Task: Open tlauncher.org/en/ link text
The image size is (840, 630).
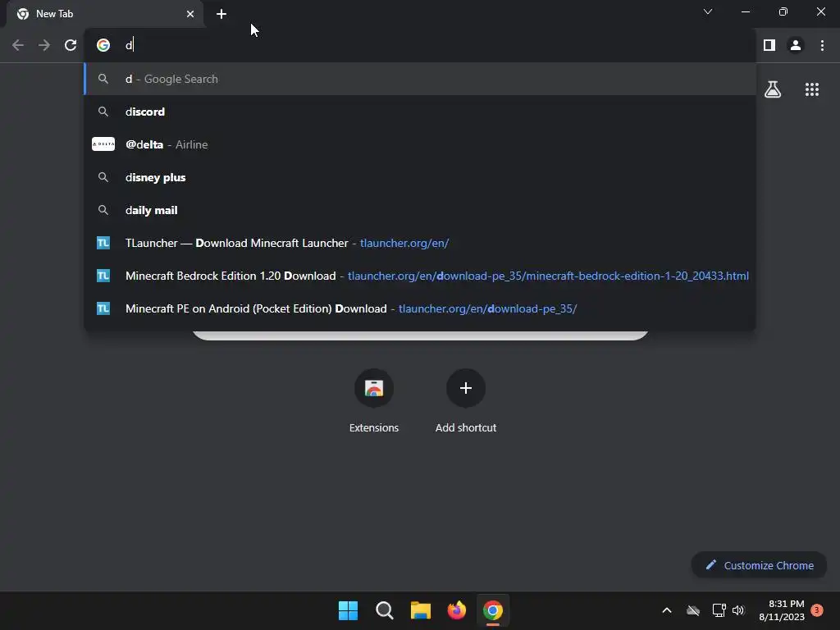Action: pyautogui.click(x=404, y=243)
